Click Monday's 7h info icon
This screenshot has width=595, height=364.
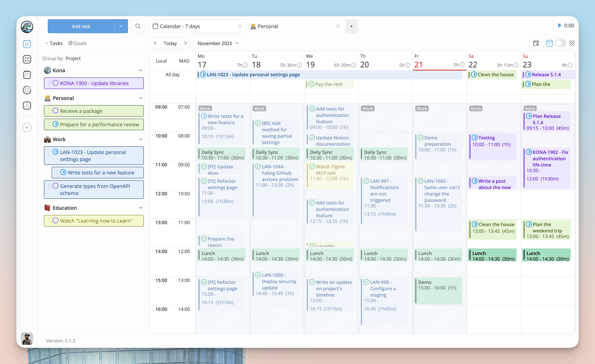245,65
